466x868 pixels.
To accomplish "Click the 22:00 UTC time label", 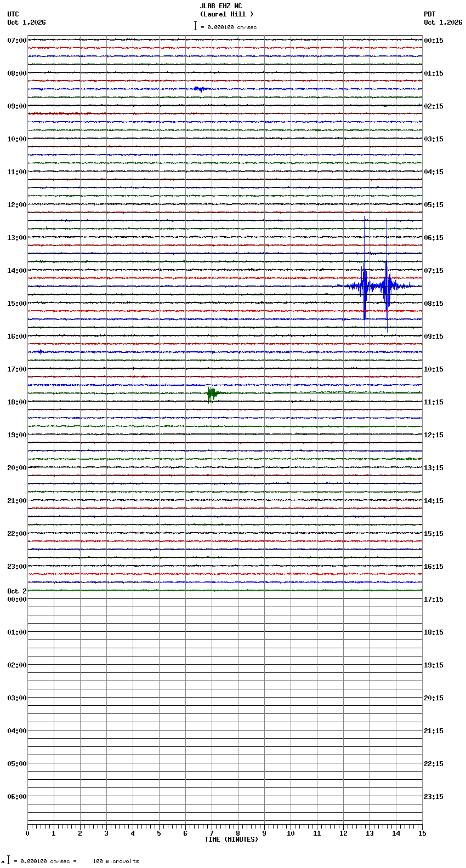I will coord(17,534).
